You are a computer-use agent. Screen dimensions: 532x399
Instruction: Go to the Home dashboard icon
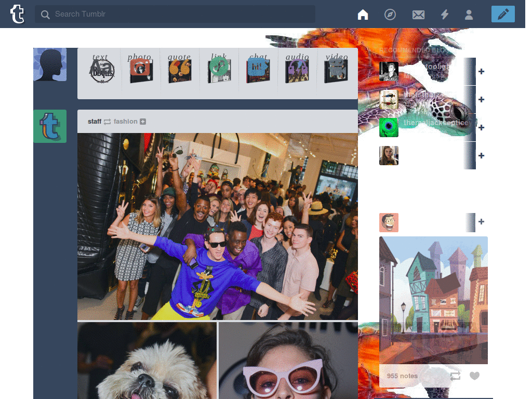click(x=363, y=14)
